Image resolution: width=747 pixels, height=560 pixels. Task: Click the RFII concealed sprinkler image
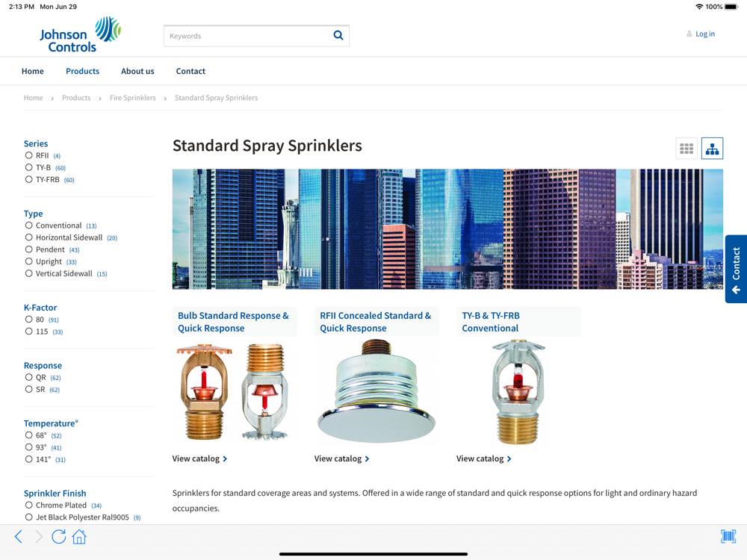pos(376,391)
